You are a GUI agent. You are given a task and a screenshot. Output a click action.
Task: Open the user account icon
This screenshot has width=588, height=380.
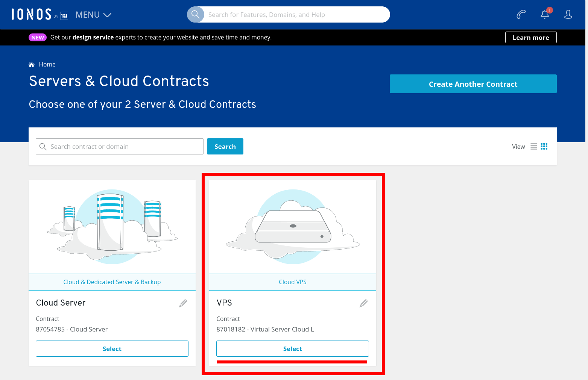[x=568, y=15]
